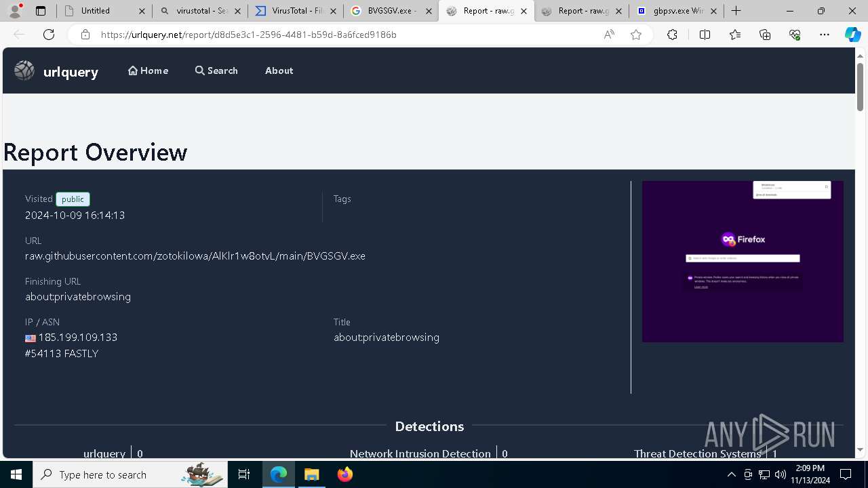Viewport: 868px width, 488px height.
Task: Close the virustotal search tab
Action: (x=237, y=12)
